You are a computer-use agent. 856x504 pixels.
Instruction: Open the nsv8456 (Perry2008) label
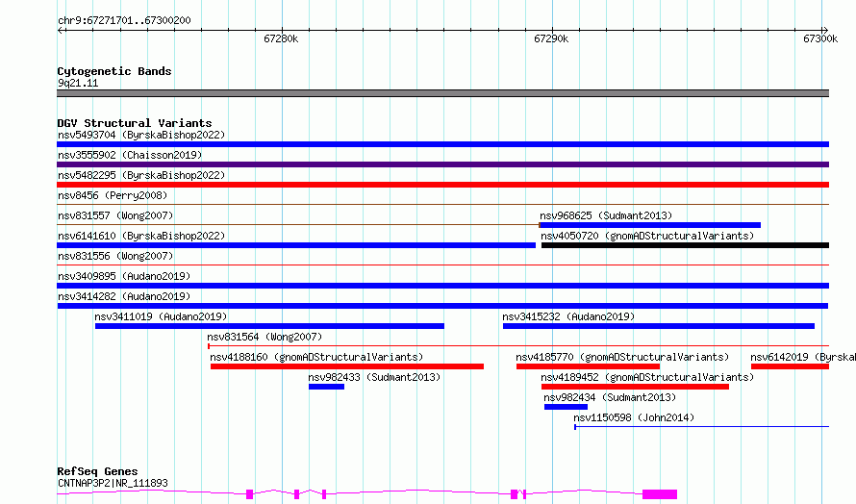tap(113, 195)
